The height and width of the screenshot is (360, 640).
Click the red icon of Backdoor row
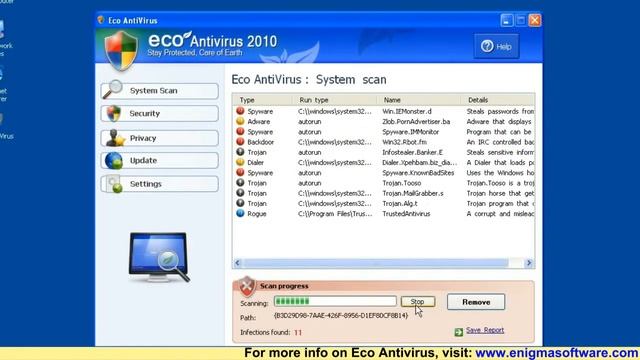click(240, 141)
